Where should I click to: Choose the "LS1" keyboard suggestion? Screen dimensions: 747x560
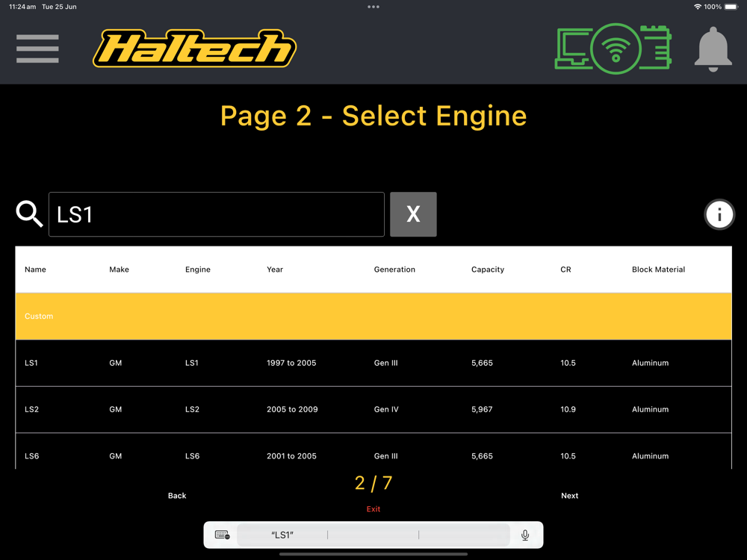tap(282, 535)
